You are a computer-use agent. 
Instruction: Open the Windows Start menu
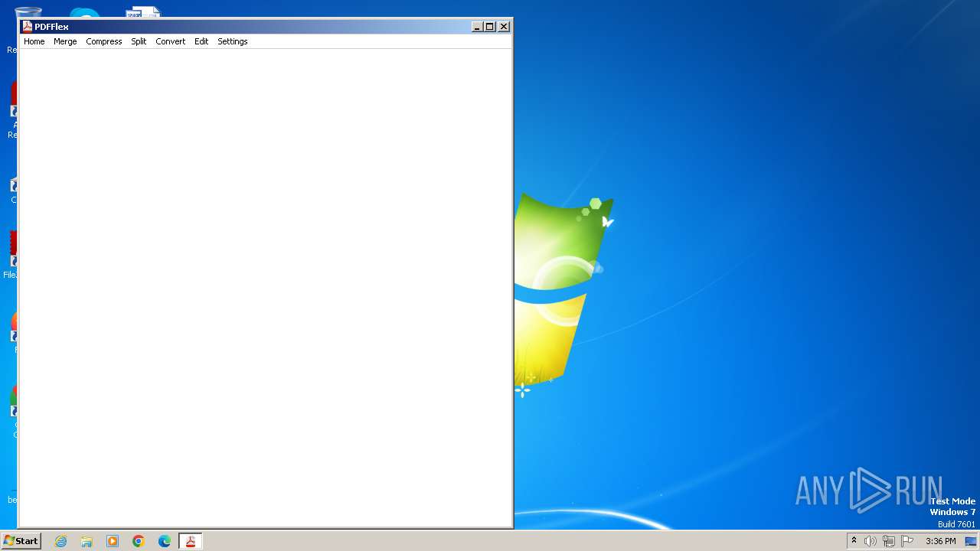pyautogui.click(x=21, y=541)
